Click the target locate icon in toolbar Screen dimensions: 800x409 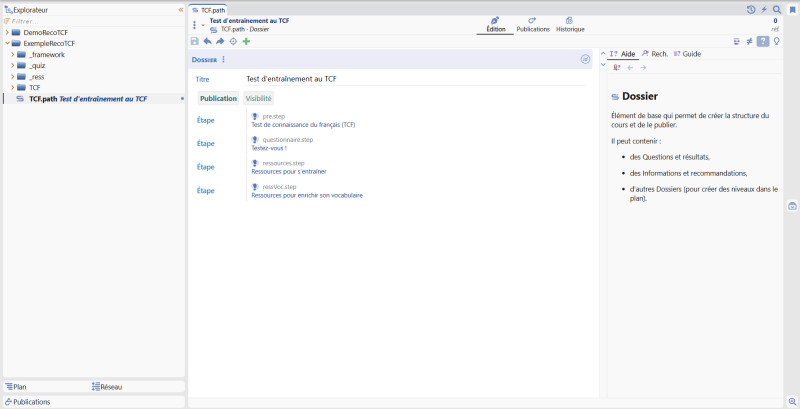pyautogui.click(x=233, y=41)
